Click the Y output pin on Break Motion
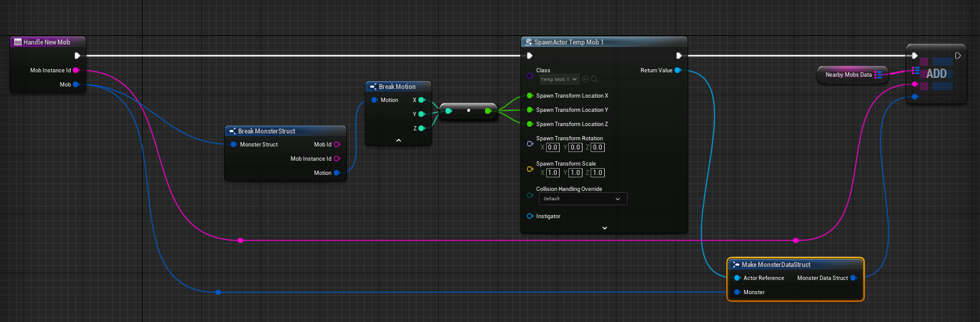The image size is (980, 322). (x=422, y=114)
